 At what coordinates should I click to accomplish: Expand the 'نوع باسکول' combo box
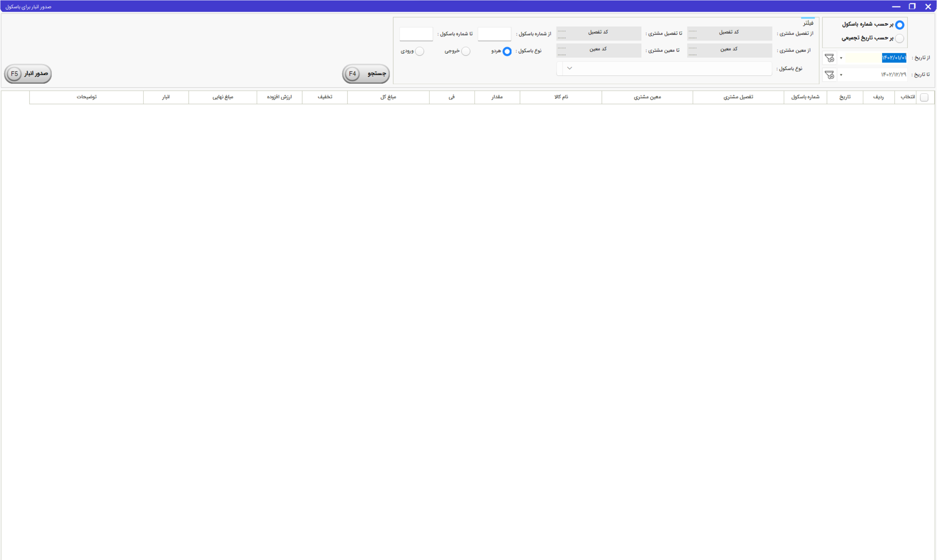point(570,68)
